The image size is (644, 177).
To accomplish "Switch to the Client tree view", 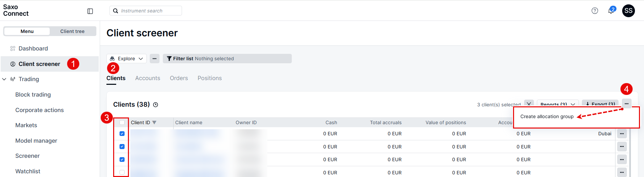I will coord(72,31).
